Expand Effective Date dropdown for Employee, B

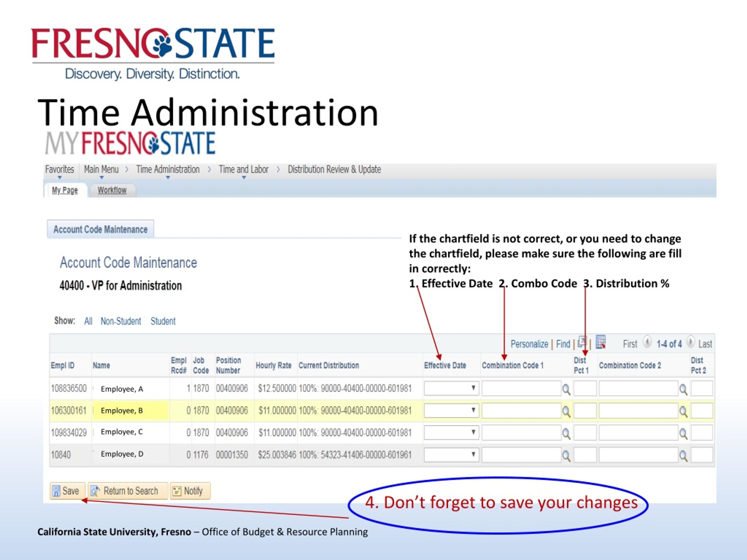[x=451, y=410]
